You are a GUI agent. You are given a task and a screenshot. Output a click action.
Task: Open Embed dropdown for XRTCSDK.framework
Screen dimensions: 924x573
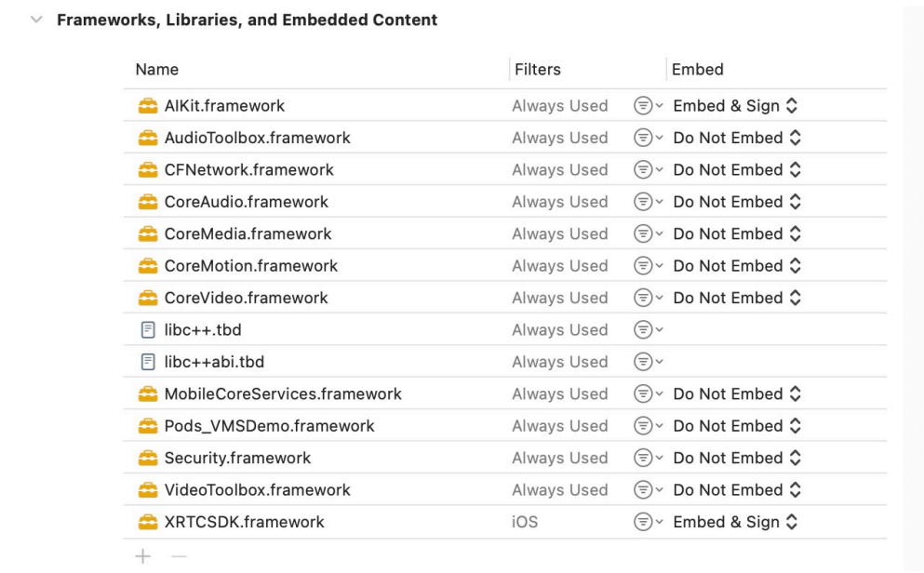[735, 522]
